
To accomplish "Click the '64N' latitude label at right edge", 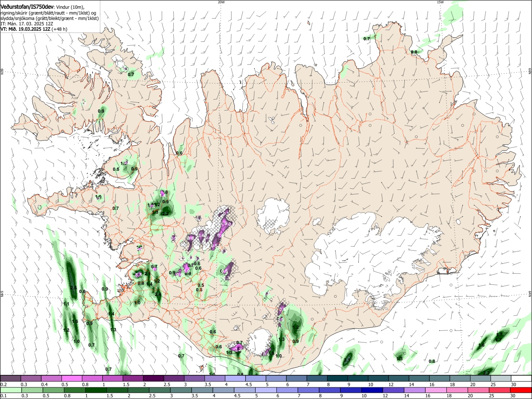I will (x=530, y=294).
